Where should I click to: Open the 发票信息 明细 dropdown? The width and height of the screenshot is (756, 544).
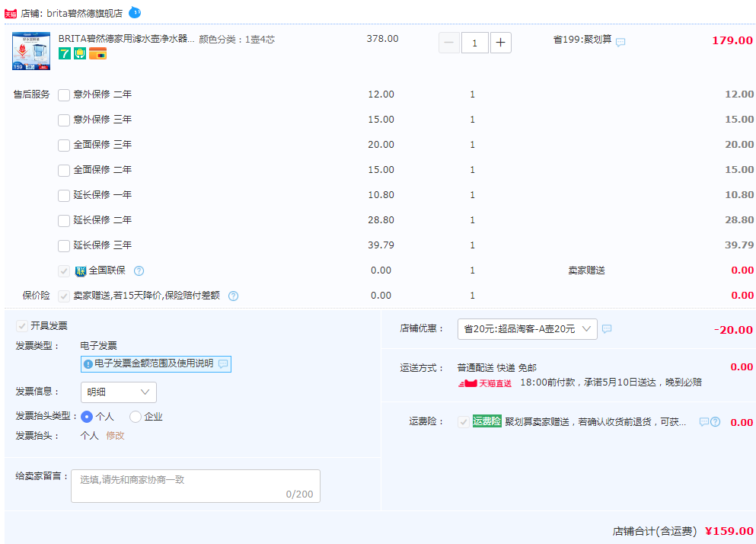119,392
